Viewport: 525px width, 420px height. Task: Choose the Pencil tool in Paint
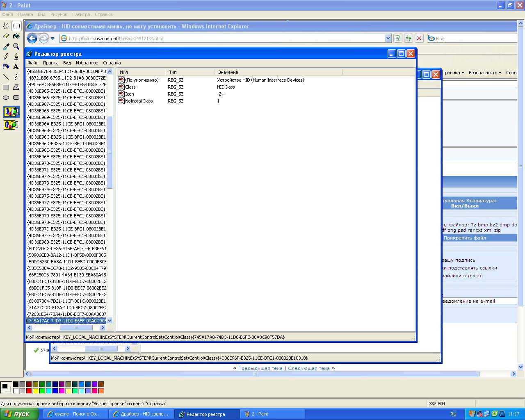(6, 57)
